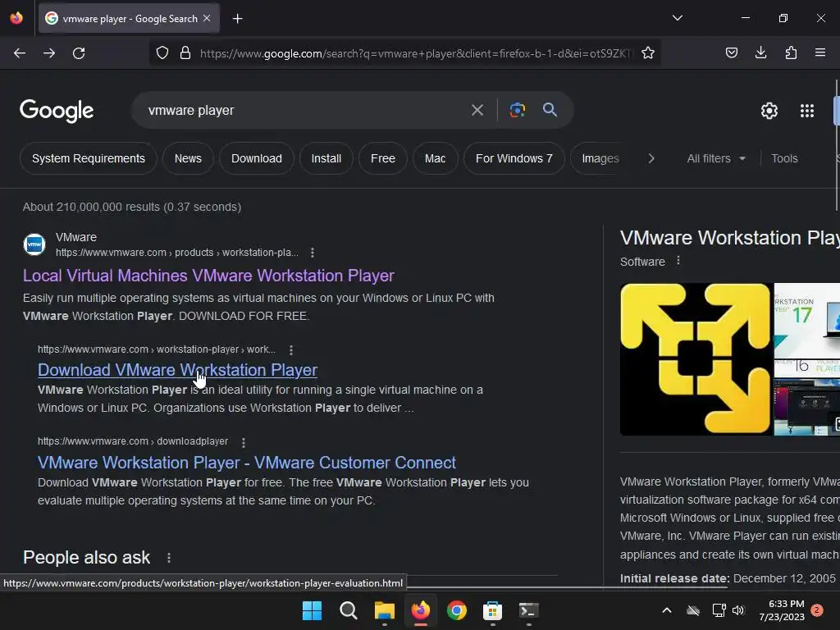Open more options for workstation-player result
Viewport: 840px width, 630px height.
(x=291, y=349)
